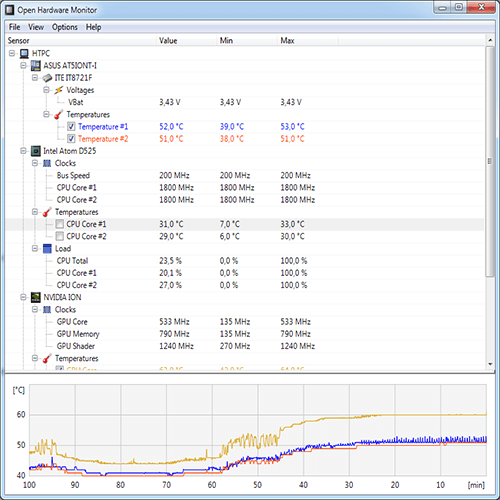Open the Options menu
Screen dimensions: 500x500
click(x=65, y=27)
